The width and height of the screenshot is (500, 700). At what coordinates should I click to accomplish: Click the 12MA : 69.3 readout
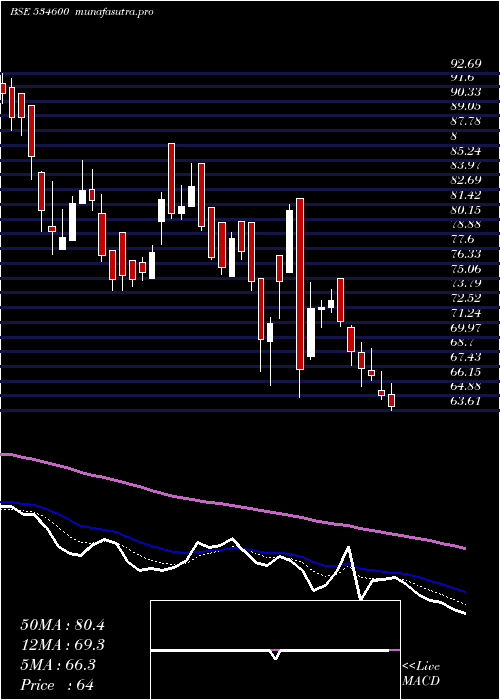pos(62,645)
